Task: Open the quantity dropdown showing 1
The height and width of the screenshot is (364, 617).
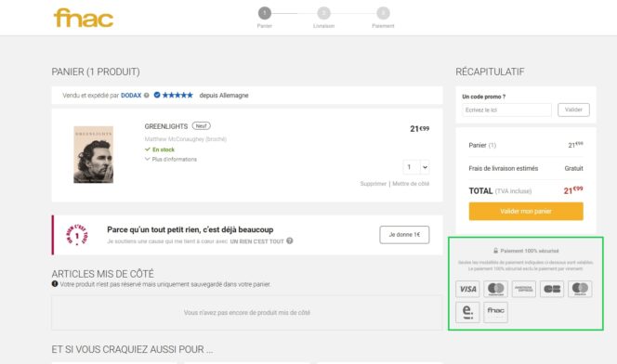Action: click(416, 167)
